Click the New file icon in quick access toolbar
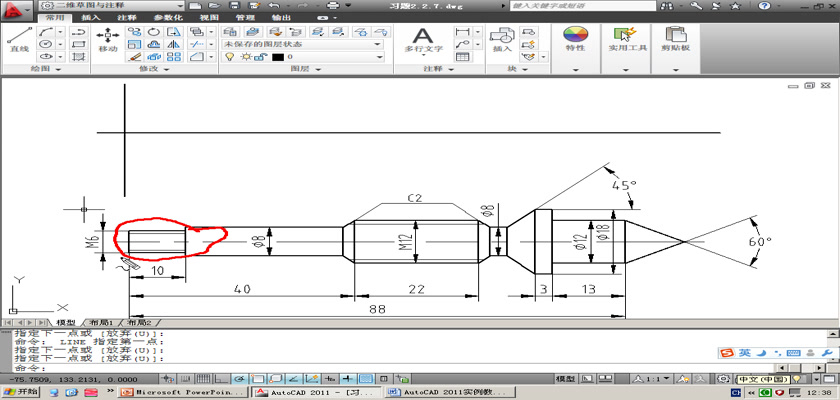The height and width of the screenshot is (400, 840). 195,5
